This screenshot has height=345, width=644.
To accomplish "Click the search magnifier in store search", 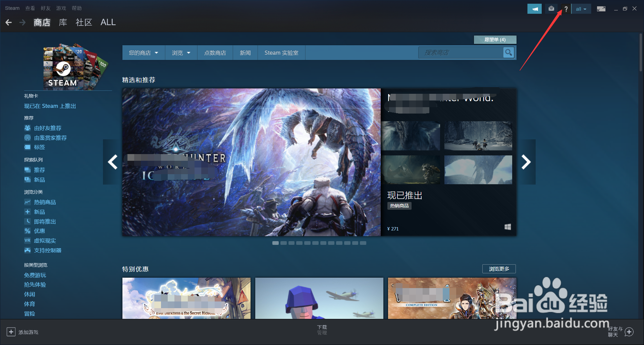I will click(508, 53).
